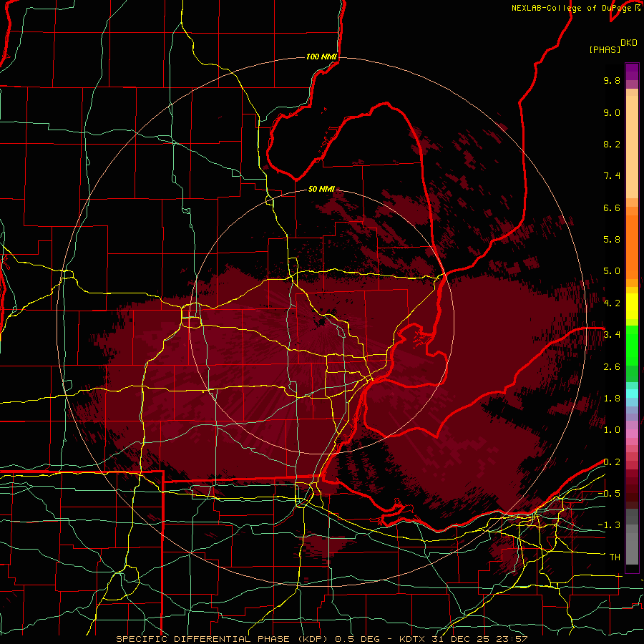The image size is (644, 644).
Task: Click the 5.0 scale value
Action: pos(612,271)
